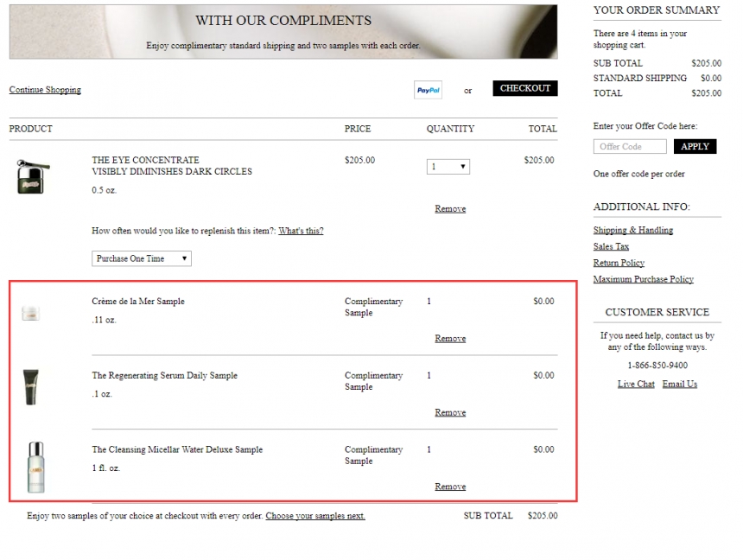Open the quantity dropdown for Eye Concentrate
743x560 pixels.
click(x=448, y=167)
